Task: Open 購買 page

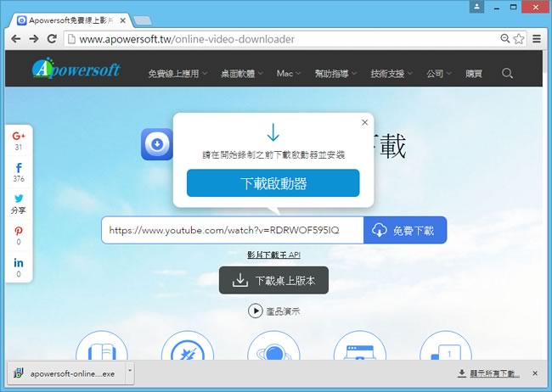Action: [x=474, y=74]
